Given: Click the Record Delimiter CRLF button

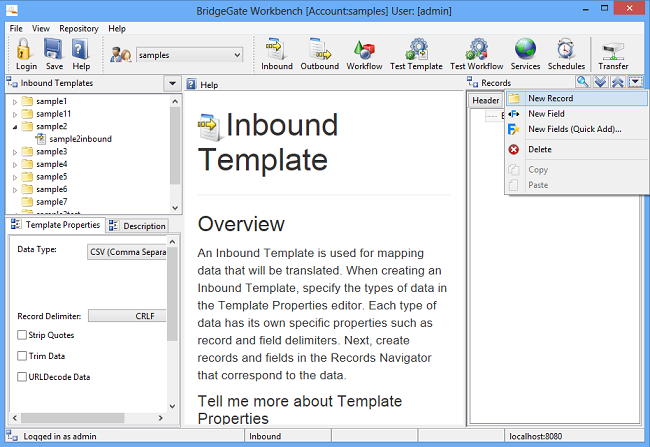Looking at the screenshot, I should click(x=127, y=316).
